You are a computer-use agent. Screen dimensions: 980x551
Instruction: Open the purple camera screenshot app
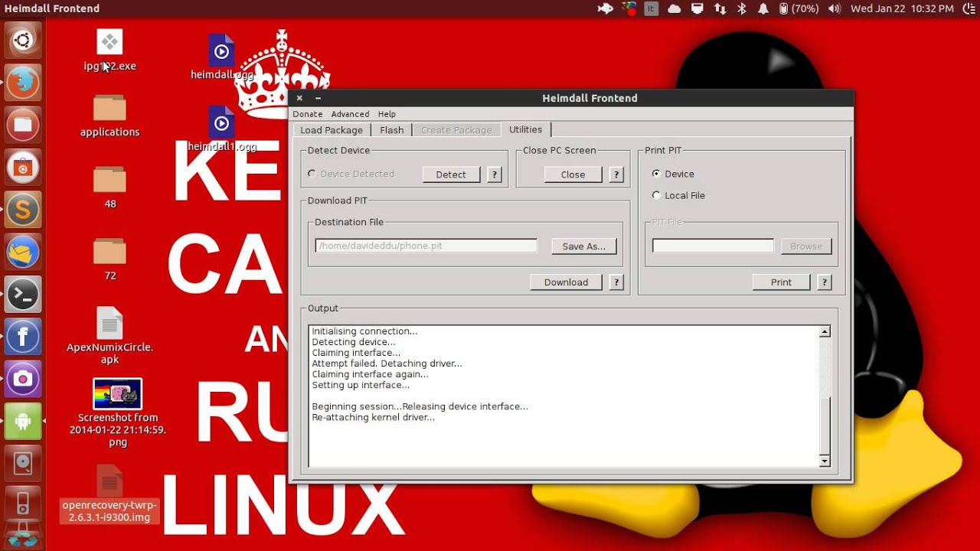(x=22, y=379)
